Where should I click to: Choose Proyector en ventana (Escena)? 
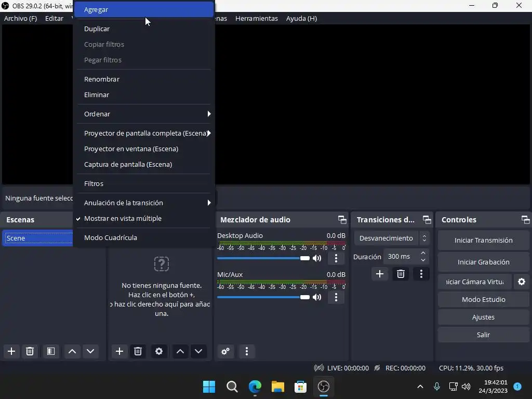[x=144, y=149]
